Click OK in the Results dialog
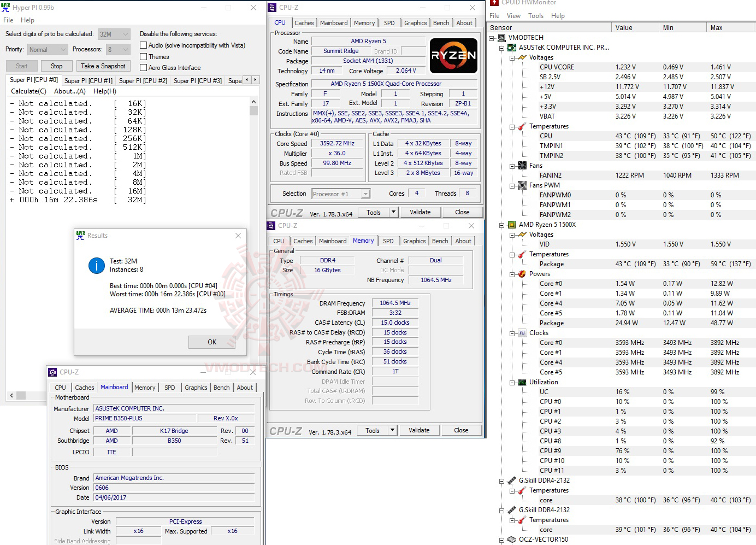 point(212,342)
